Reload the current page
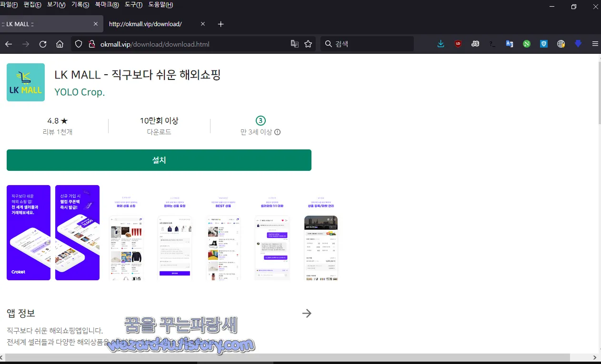The height and width of the screenshot is (364, 601). coord(43,44)
